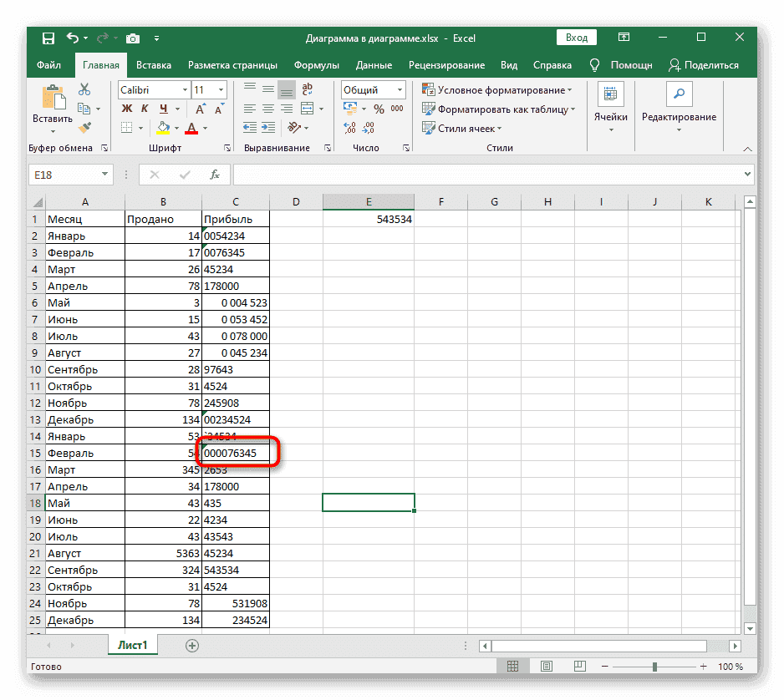Screen dimensions: 784x700
Task: Click the zoom slider in status bar
Action: pyautogui.click(x=654, y=667)
